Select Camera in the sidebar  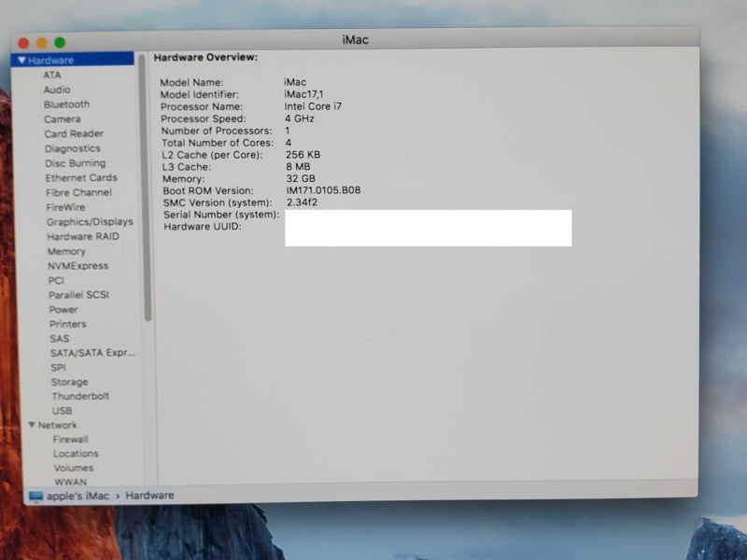pos(62,119)
